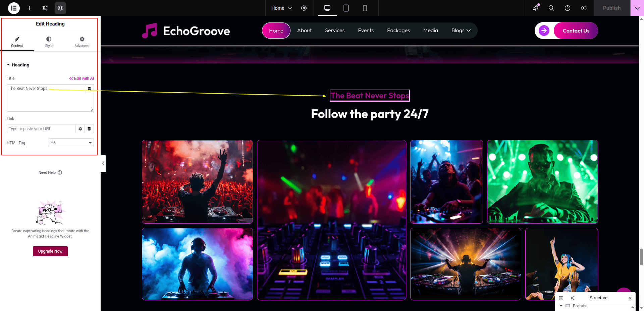Toggle preview changes eye icon
The width and height of the screenshot is (644, 311).
click(x=584, y=8)
